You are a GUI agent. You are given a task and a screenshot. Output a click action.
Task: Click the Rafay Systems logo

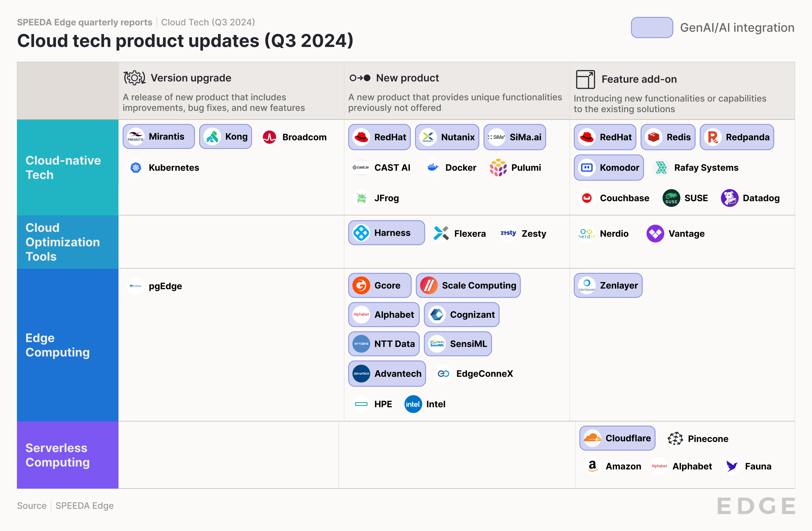661,168
